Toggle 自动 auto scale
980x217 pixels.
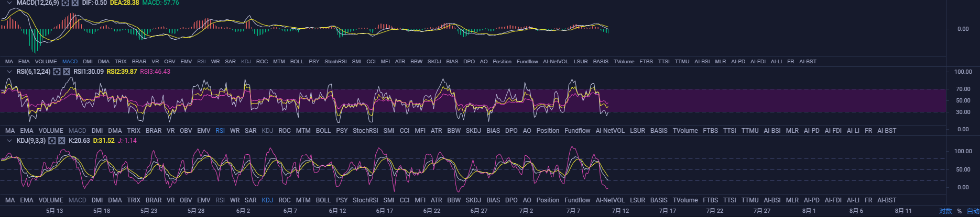(x=973, y=211)
